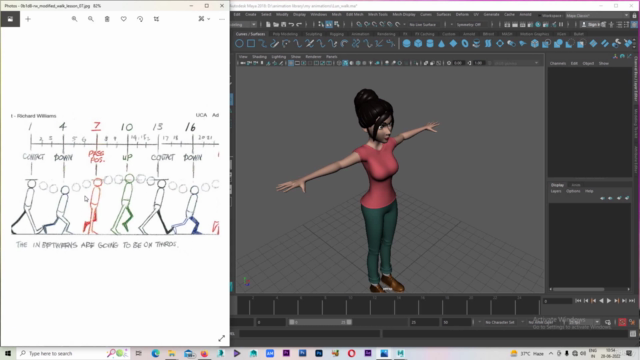This screenshot has width=640, height=360.
Task: Click the current frame input field
Action: click(557, 301)
